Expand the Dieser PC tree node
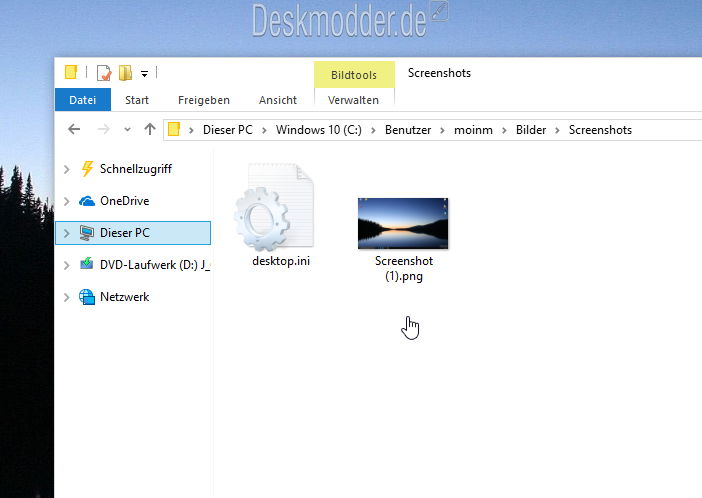 coord(67,233)
